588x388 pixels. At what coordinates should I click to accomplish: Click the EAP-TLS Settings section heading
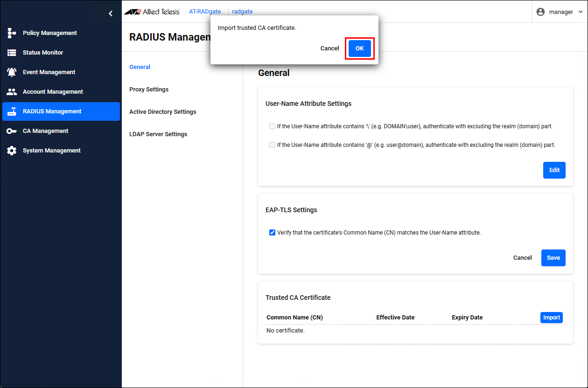tap(291, 210)
